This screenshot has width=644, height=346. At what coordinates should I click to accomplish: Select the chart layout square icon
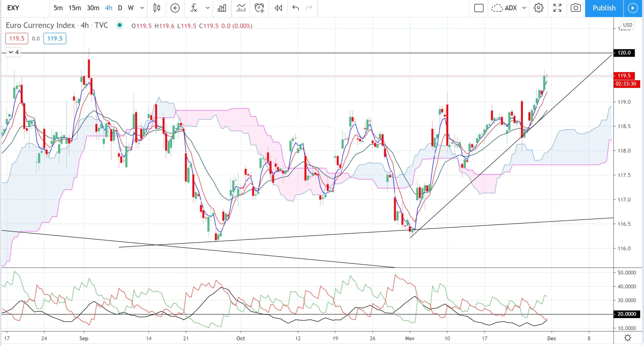click(479, 8)
